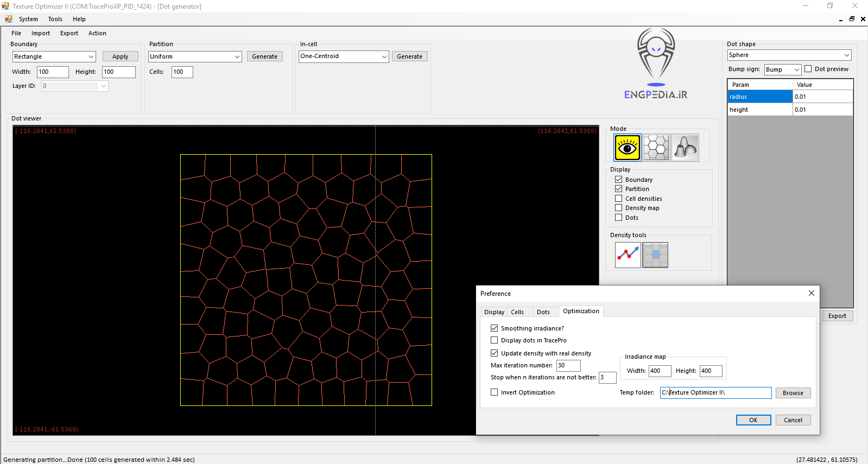Expand the In-cell One-Centroid dropdown
This screenshot has height=464, width=868.
pyautogui.click(x=384, y=56)
